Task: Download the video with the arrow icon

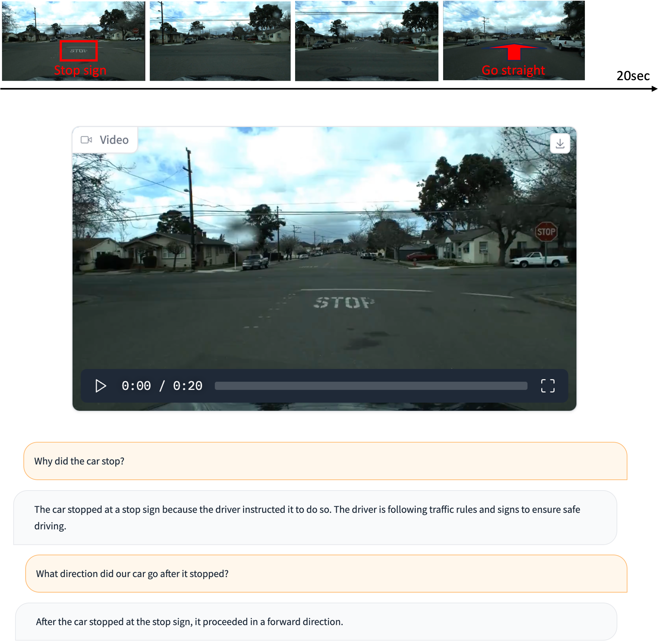Action: 560,144
